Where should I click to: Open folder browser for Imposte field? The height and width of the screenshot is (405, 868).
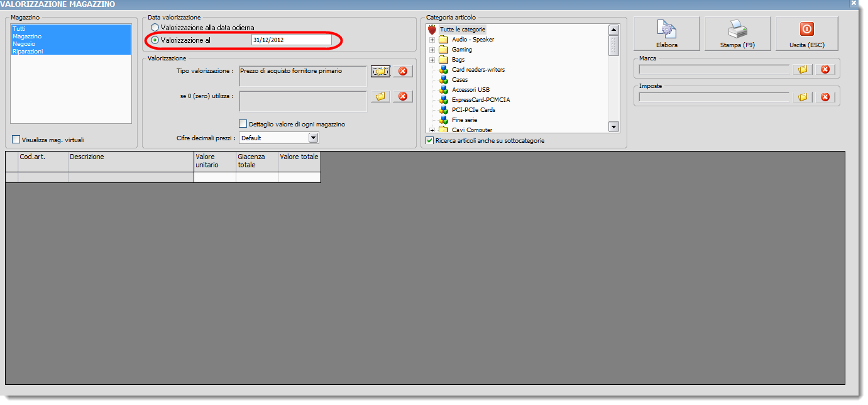tap(802, 97)
